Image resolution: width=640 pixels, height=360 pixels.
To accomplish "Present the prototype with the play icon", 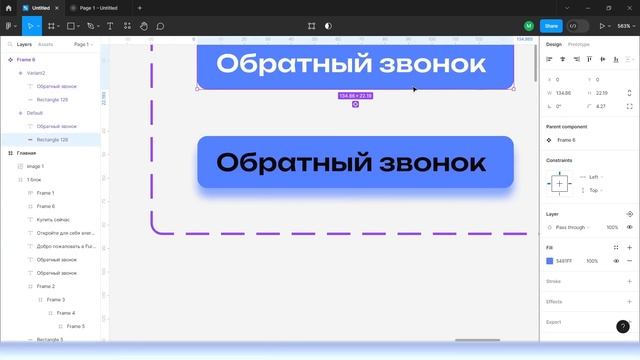I will tap(602, 26).
